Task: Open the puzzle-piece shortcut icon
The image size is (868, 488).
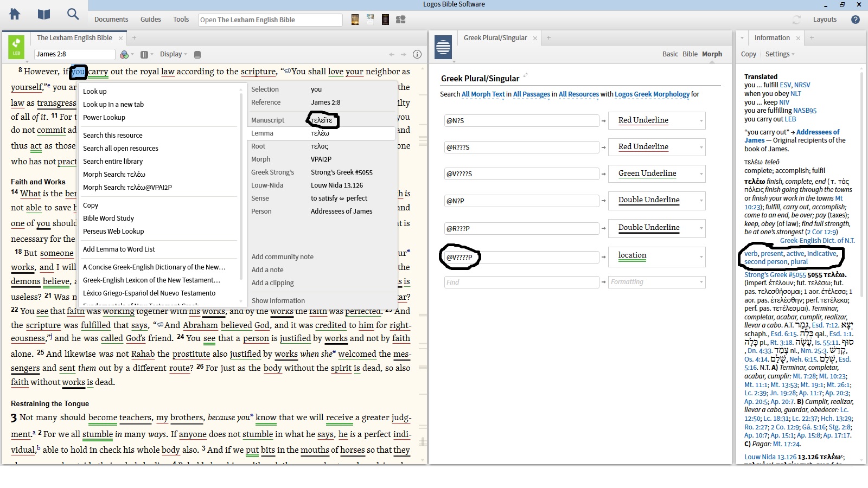Action: [x=401, y=20]
